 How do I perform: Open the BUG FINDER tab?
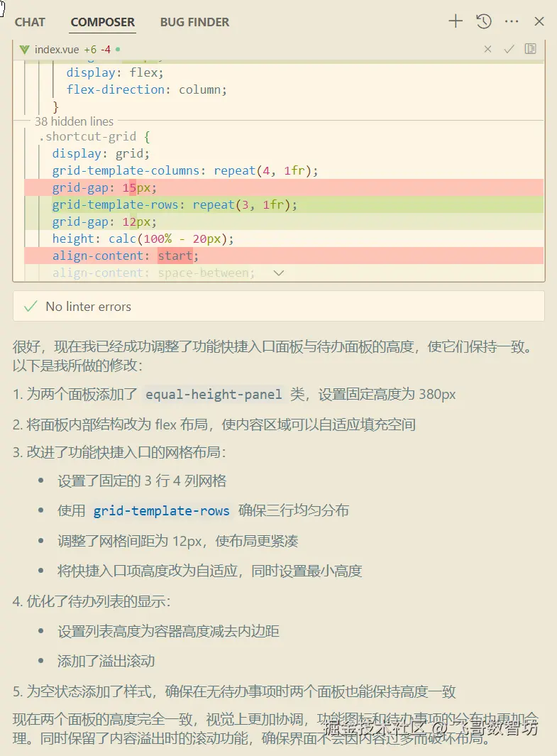pyautogui.click(x=194, y=22)
